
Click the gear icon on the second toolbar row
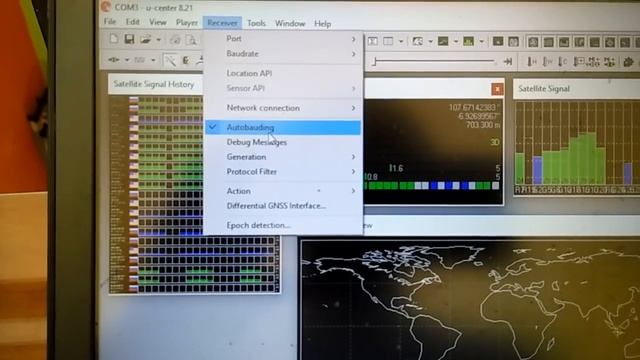pos(629,62)
